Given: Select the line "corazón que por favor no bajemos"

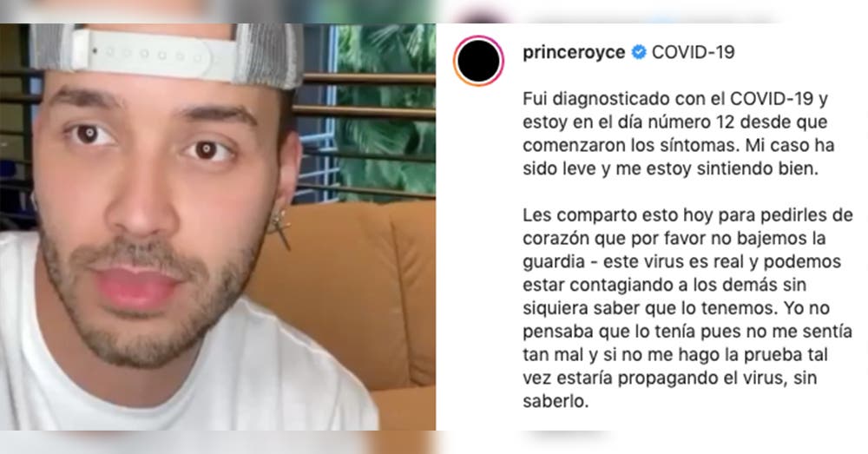Looking at the screenshot, I should 674,238.
